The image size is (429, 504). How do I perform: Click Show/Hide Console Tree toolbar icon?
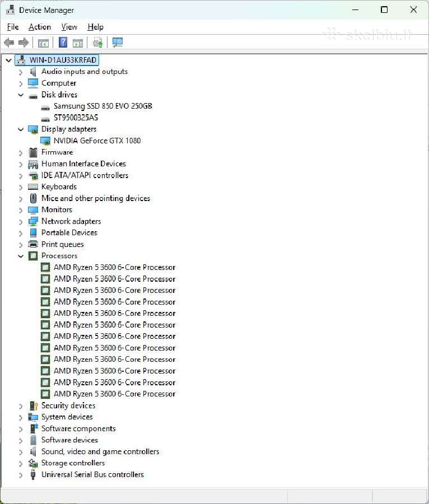43,43
